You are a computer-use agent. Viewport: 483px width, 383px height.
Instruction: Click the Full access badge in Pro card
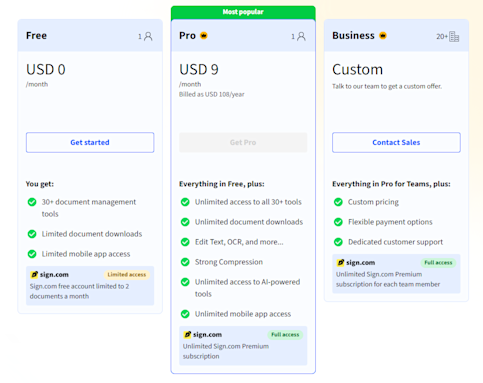(x=285, y=335)
